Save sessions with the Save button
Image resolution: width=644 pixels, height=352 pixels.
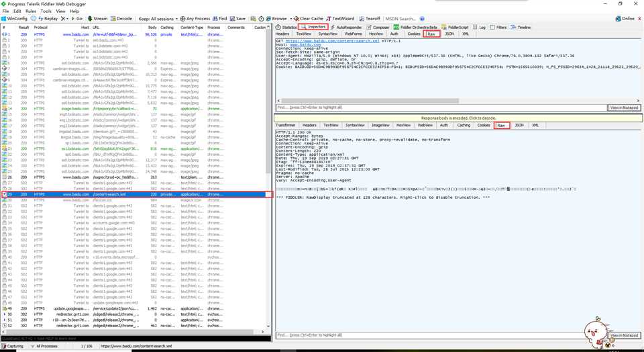pyautogui.click(x=237, y=19)
